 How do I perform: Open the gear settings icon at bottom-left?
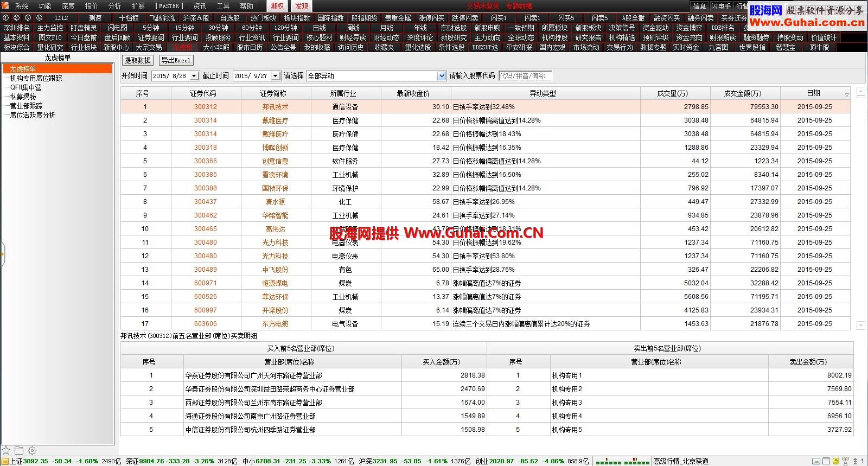pyautogui.click(x=32, y=450)
